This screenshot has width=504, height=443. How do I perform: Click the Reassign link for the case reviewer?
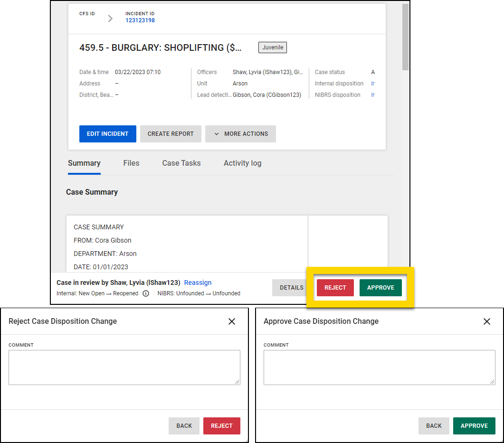point(198,283)
